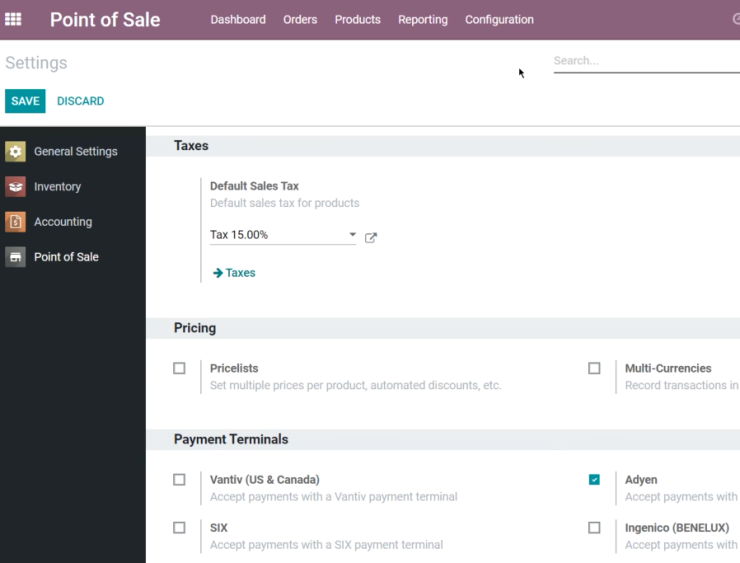Click the Tax 15.00% field value
Image resolution: width=740 pixels, height=563 pixels.
(x=239, y=235)
